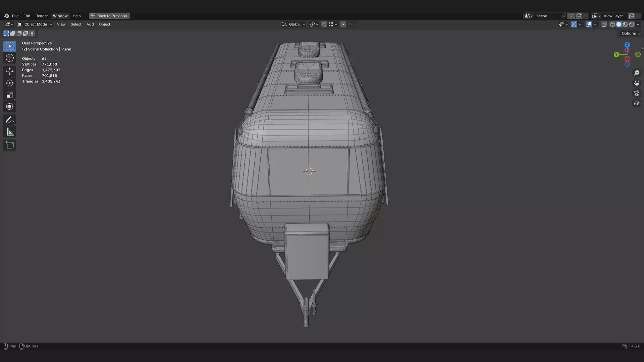Screen dimensions: 644x362
Task: Click the green Y axis gizmo handle
Action: click(x=616, y=54)
